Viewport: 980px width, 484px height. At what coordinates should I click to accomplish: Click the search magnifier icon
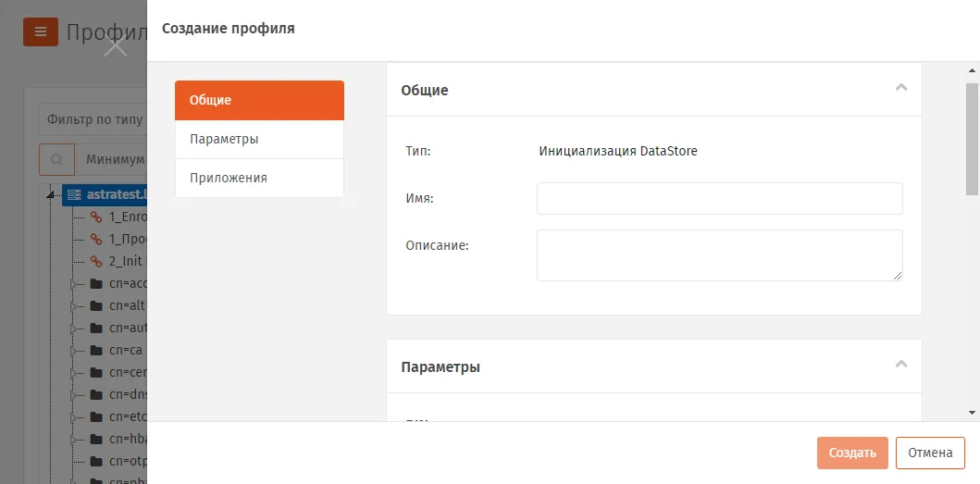tap(56, 159)
